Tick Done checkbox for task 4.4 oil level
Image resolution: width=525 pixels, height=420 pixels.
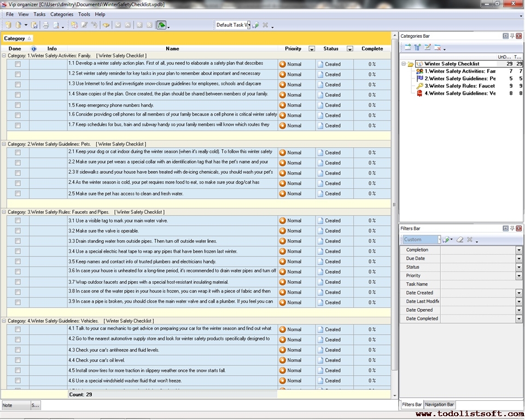(17, 360)
